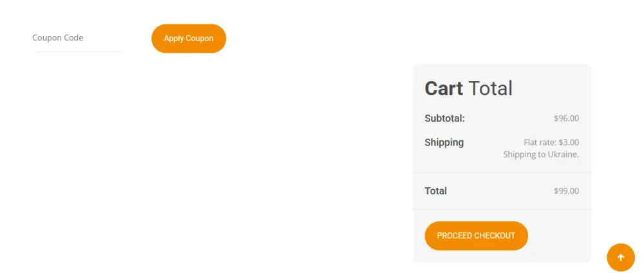Select the Subtotal label
Screen dimensions: 644x278
tap(444, 118)
